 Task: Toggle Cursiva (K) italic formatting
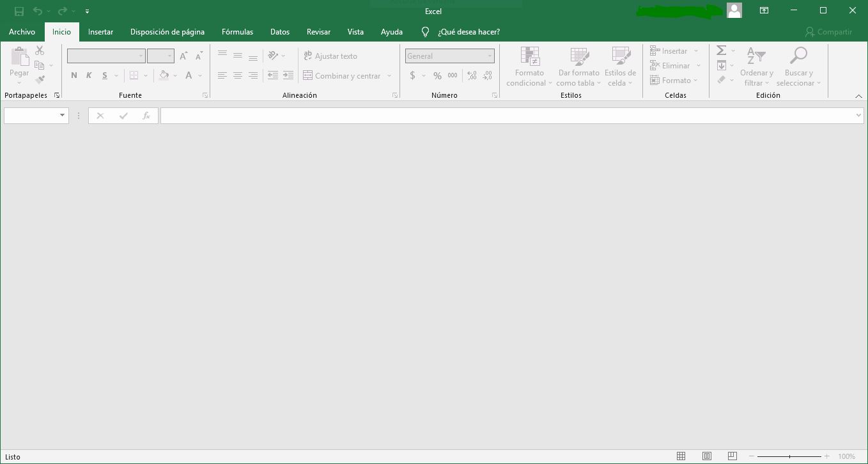[89, 75]
